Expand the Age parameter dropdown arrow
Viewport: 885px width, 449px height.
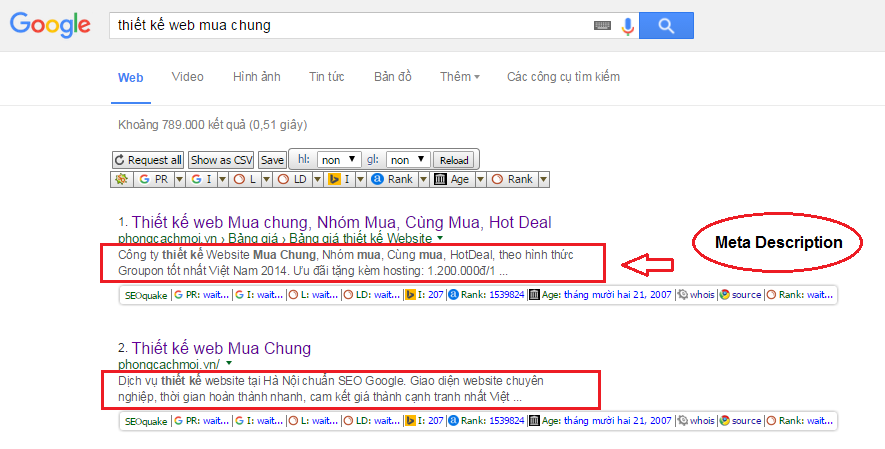[x=480, y=179]
